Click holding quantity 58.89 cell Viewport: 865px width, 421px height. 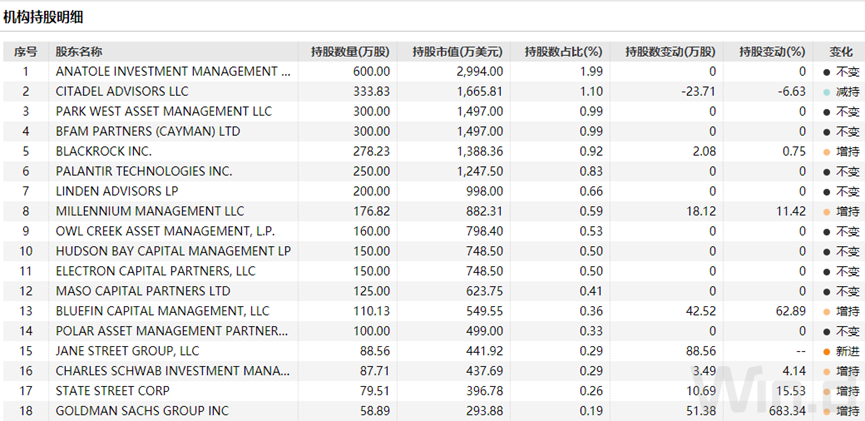point(375,411)
